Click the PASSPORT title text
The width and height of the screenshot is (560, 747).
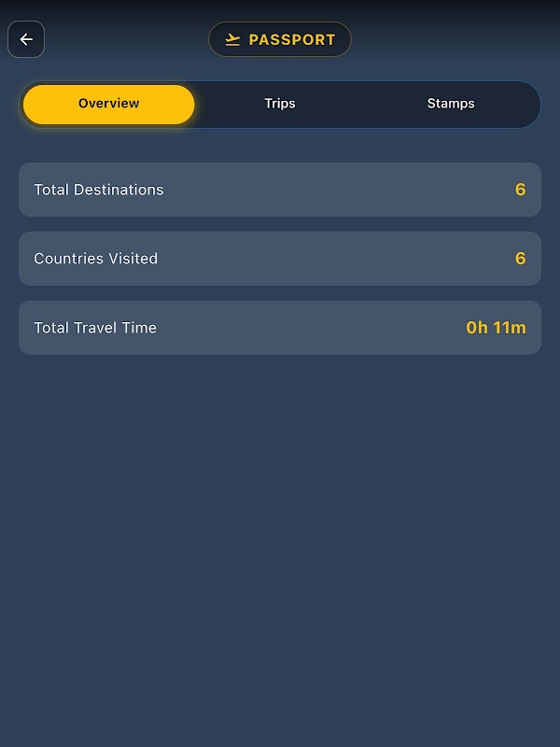click(291, 40)
